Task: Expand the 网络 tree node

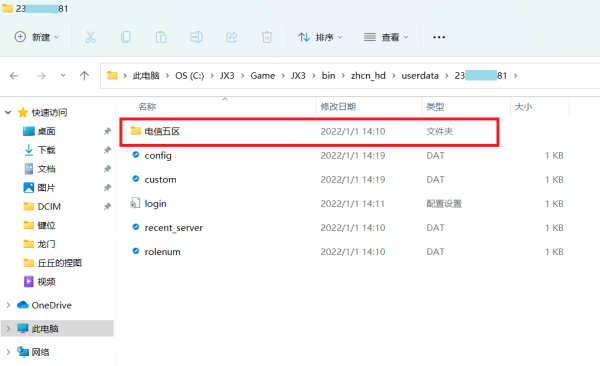Action: coord(8,352)
